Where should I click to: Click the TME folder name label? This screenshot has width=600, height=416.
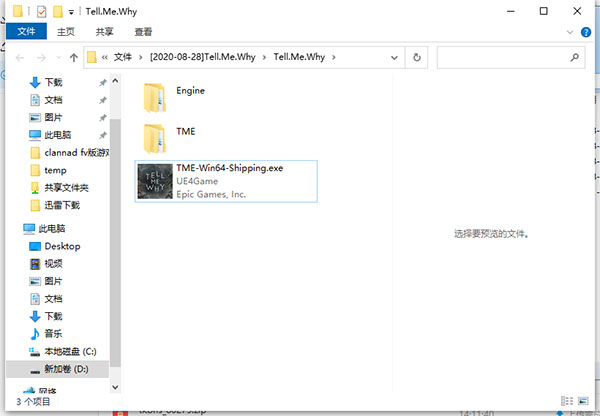pos(186,131)
